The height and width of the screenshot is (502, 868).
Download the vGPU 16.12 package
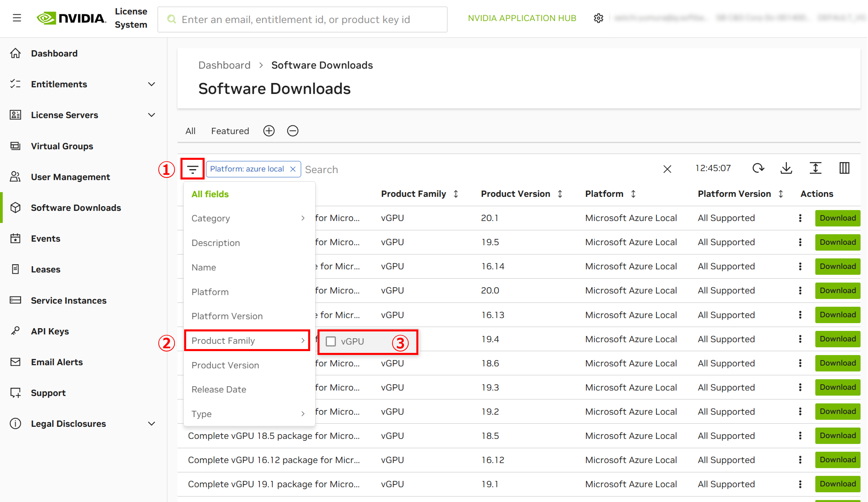837,460
